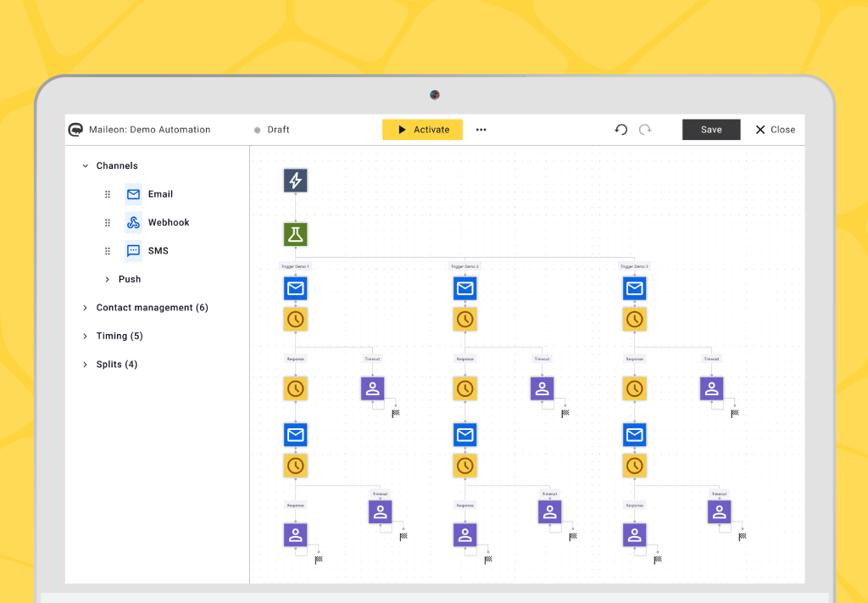Click the clock node below Trigger Demo 2's first email

(x=465, y=320)
